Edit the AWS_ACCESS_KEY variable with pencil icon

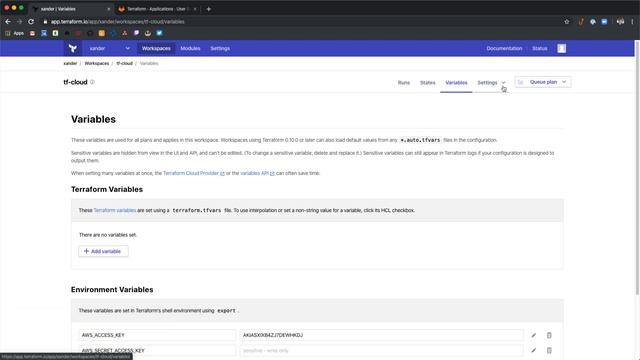[x=533, y=335]
